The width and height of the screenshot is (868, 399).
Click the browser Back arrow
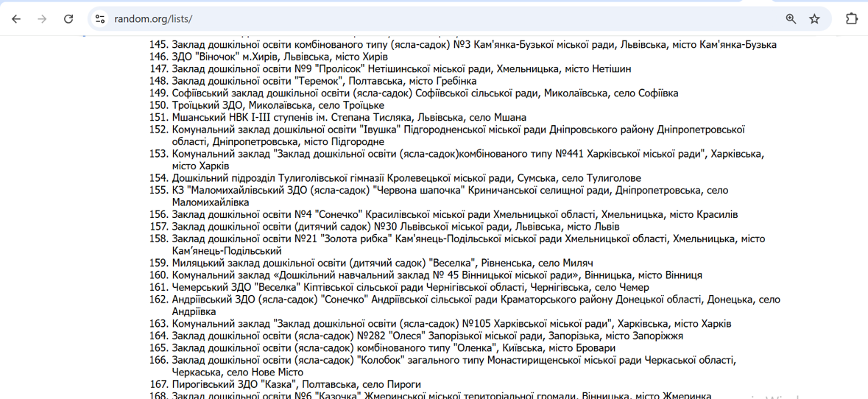click(x=16, y=19)
